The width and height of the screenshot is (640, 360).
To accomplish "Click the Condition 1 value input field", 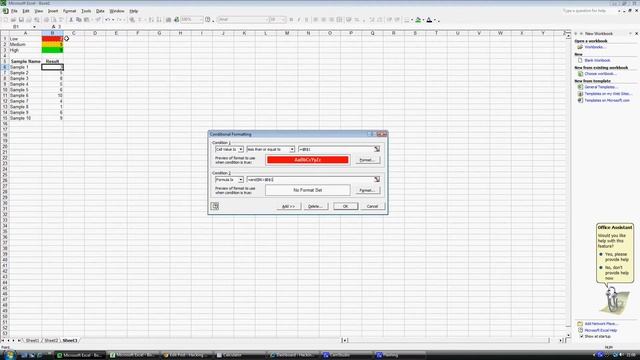I will pos(336,149).
